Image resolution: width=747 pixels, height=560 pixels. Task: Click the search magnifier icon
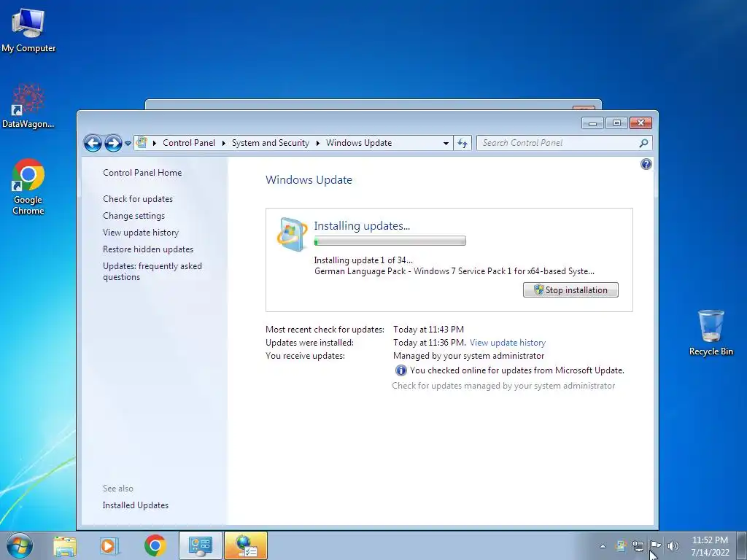643,143
